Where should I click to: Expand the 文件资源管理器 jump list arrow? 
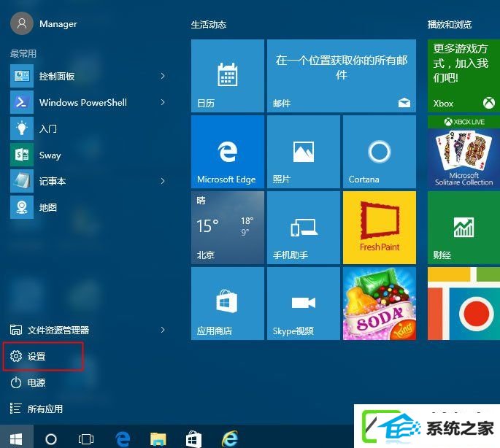pyautogui.click(x=163, y=330)
